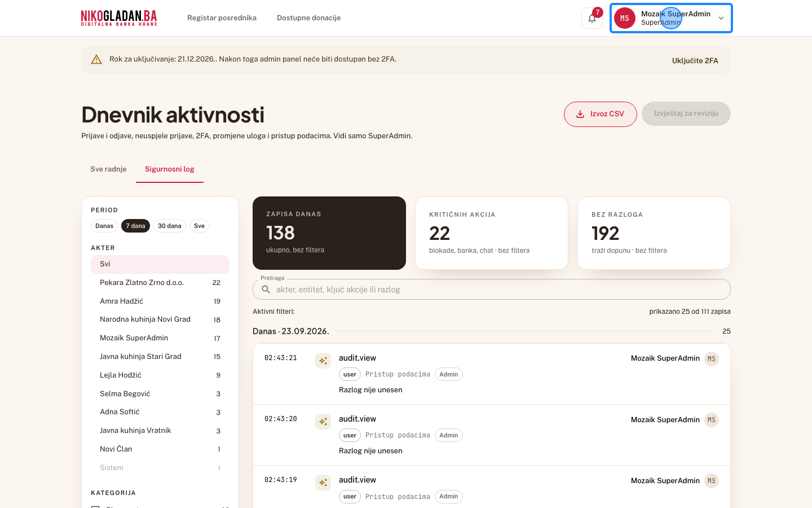Viewport: 812px width, 508px height.
Task: Click the Admin tag on 02:43:20 entry
Action: (x=449, y=435)
